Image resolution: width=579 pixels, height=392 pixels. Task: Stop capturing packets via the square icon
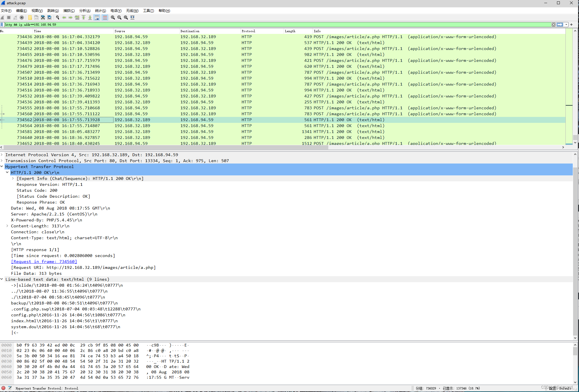(x=9, y=18)
